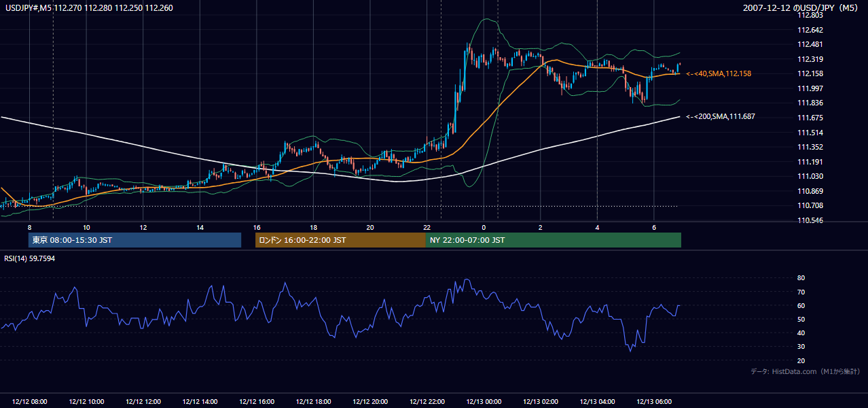Click price axis value 111.030
Screen dimensions: 868x408
[810, 176]
